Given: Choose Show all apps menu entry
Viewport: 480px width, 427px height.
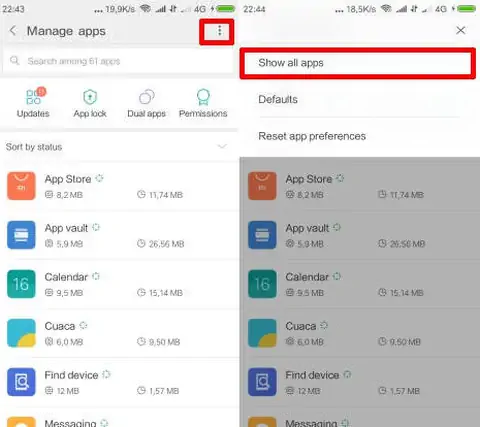Looking at the screenshot, I should tap(358, 63).
